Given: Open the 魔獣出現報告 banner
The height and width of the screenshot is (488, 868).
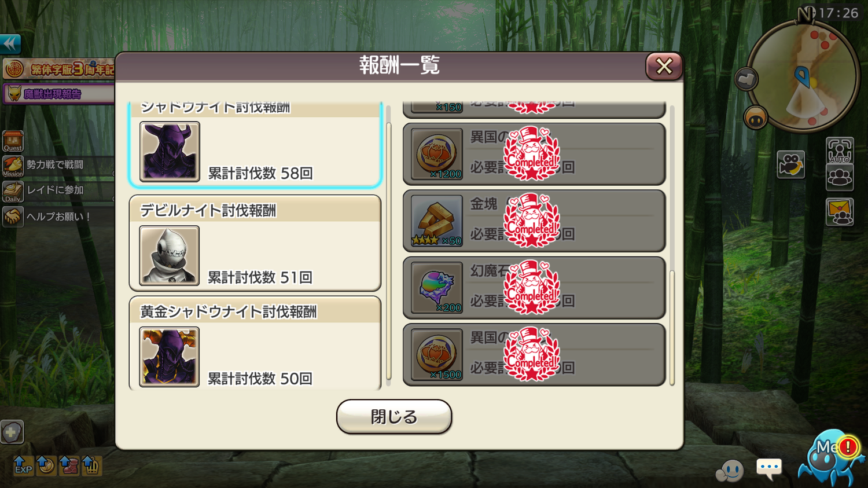Looking at the screenshot, I should [58, 94].
